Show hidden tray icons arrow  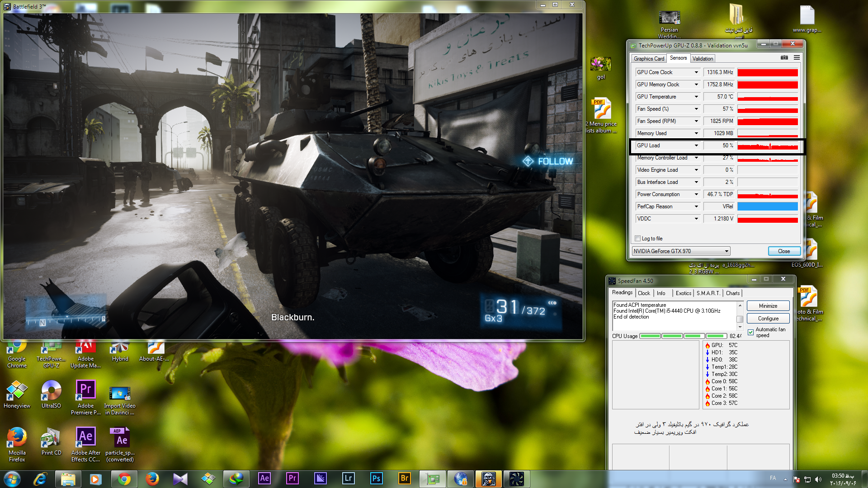(x=785, y=479)
